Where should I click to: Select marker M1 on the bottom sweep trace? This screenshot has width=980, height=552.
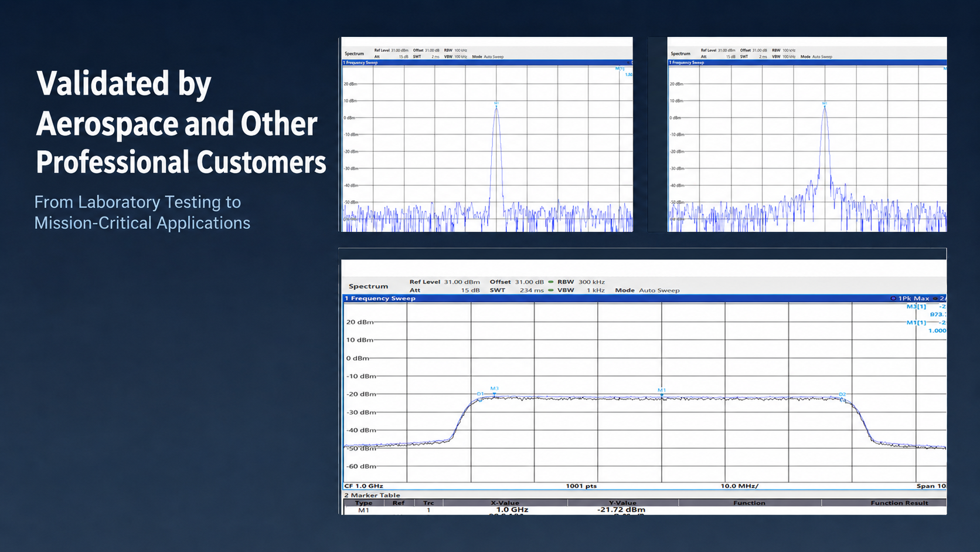click(662, 391)
